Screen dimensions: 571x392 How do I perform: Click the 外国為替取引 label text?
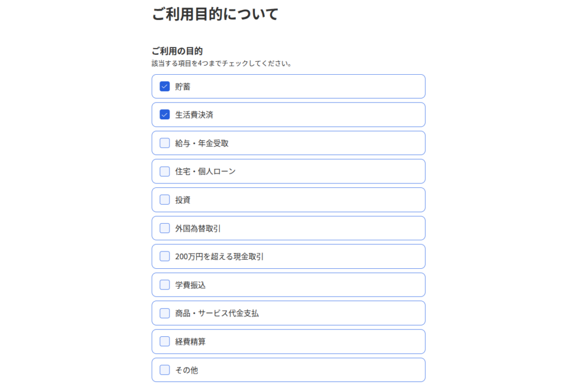pos(198,228)
